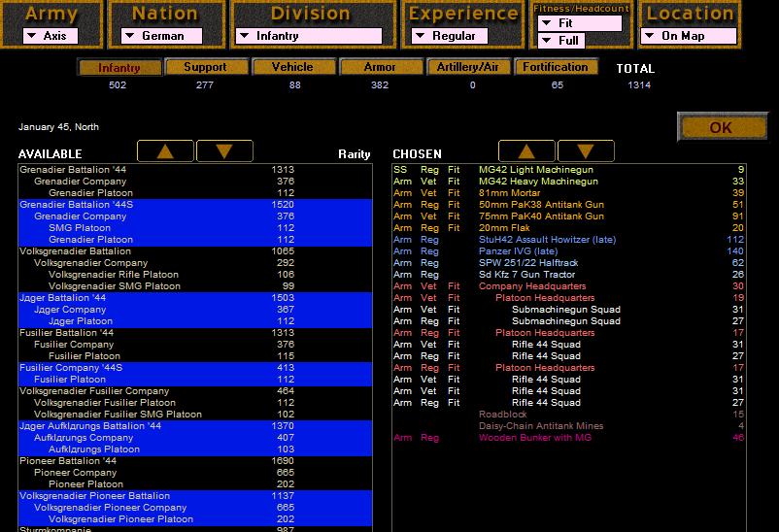The height and width of the screenshot is (532, 779).
Task: Confirm selection with the OK button
Action: [x=722, y=127]
